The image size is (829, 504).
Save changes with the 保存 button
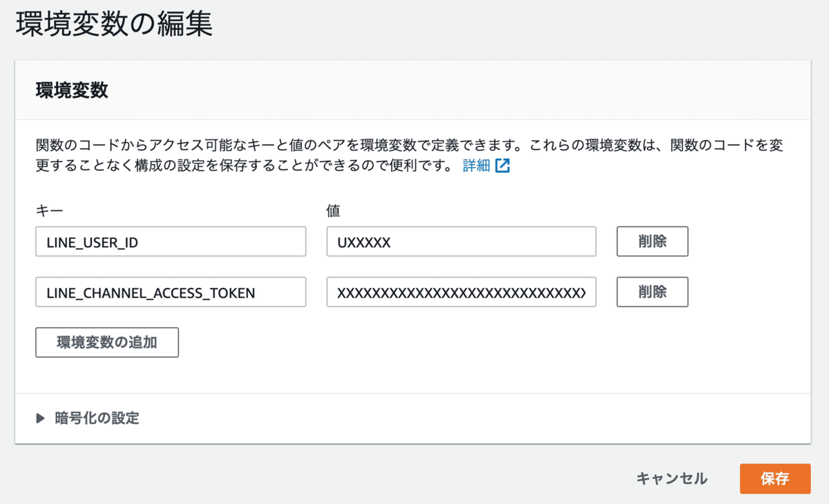pos(775,478)
